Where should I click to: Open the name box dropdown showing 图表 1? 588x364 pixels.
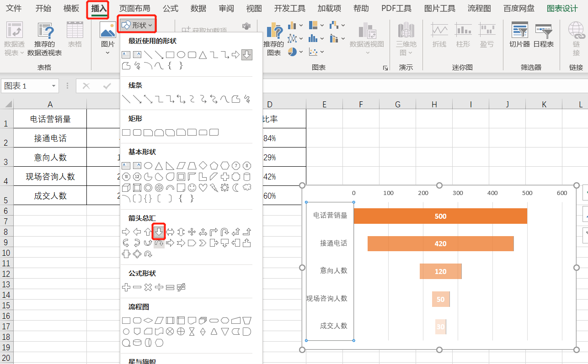54,86
